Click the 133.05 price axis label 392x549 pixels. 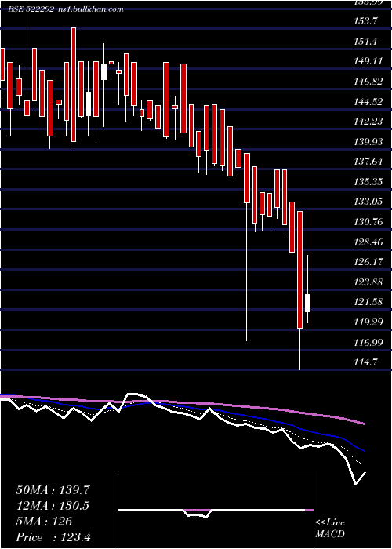[368, 202]
